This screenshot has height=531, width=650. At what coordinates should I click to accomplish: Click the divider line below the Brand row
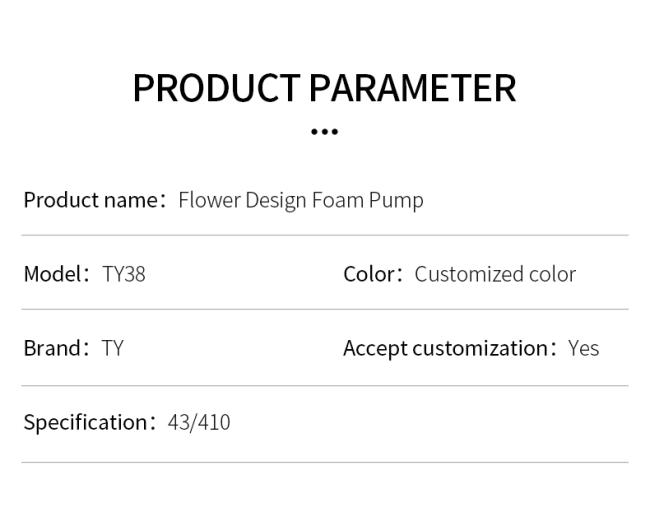point(325,386)
